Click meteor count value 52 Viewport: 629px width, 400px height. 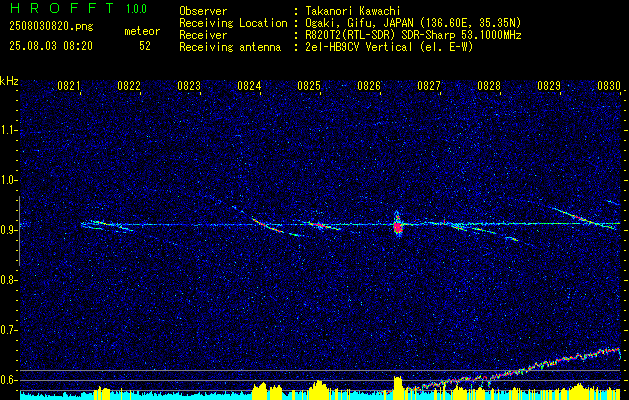145,46
